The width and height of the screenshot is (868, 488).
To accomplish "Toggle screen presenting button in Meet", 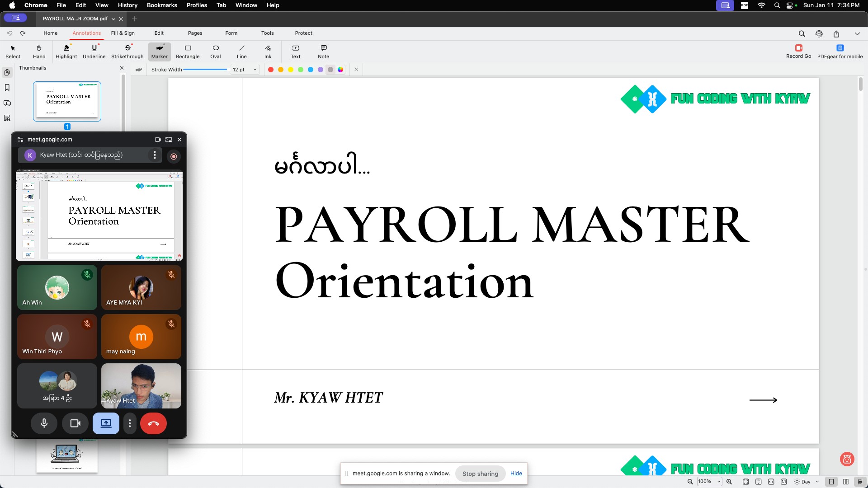I will point(106,423).
